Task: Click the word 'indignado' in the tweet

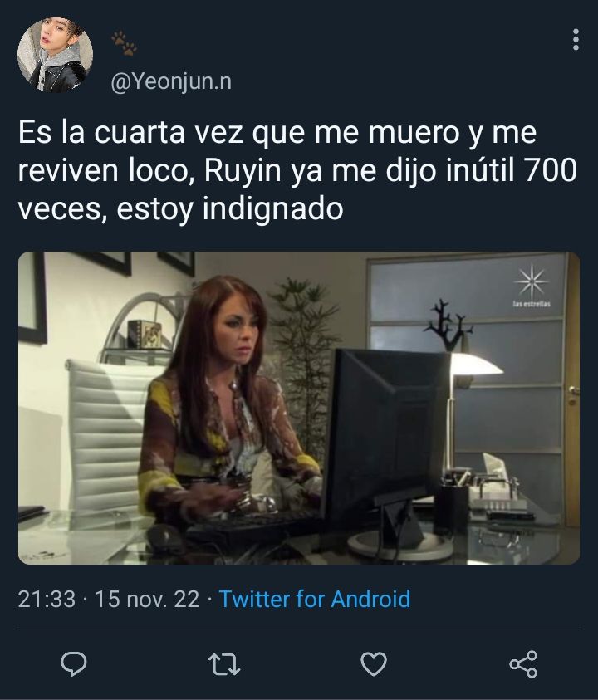Action: pyautogui.click(x=272, y=209)
